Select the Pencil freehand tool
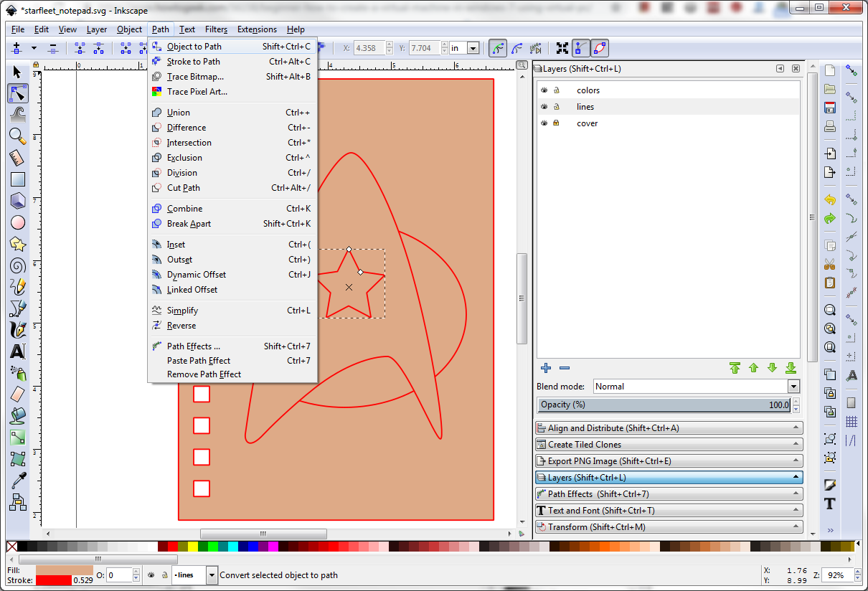868x591 pixels. (18, 287)
